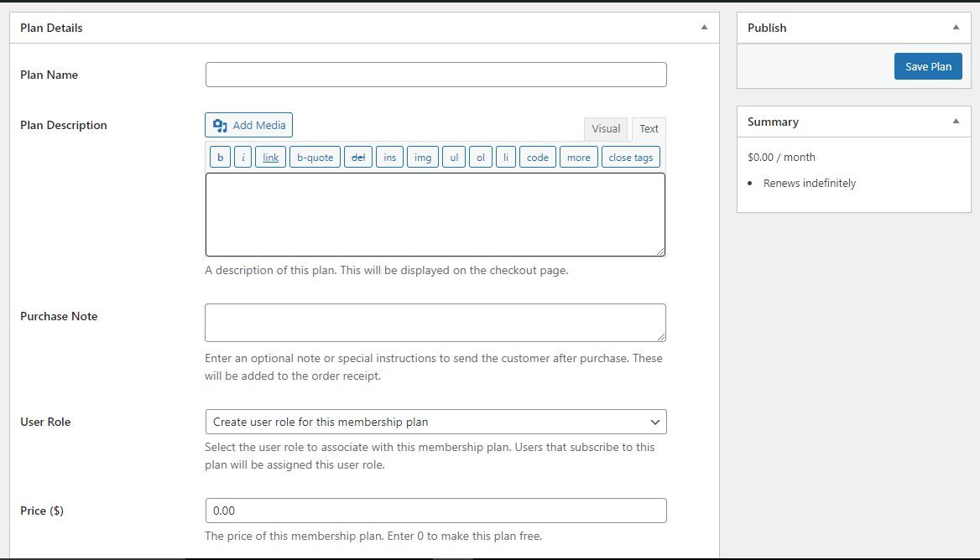Viewport: 980px width, 560px height.
Task: Click the 'Price ($)' label
Action: coord(42,511)
